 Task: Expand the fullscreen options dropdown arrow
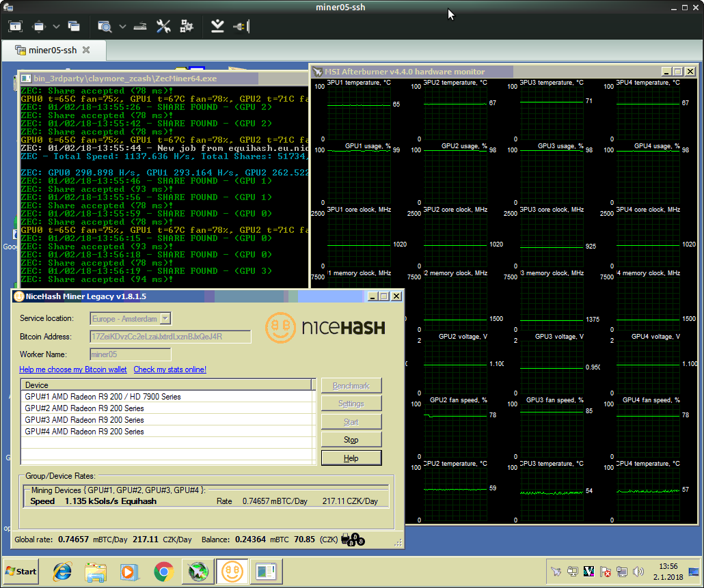[56, 27]
